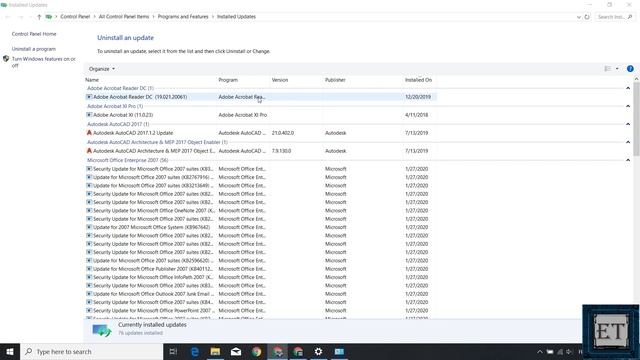The width and height of the screenshot is (640, 360).
Task: Click the breadcrumb arrow after Programs and Features
Action: click(x=213, y=17)
